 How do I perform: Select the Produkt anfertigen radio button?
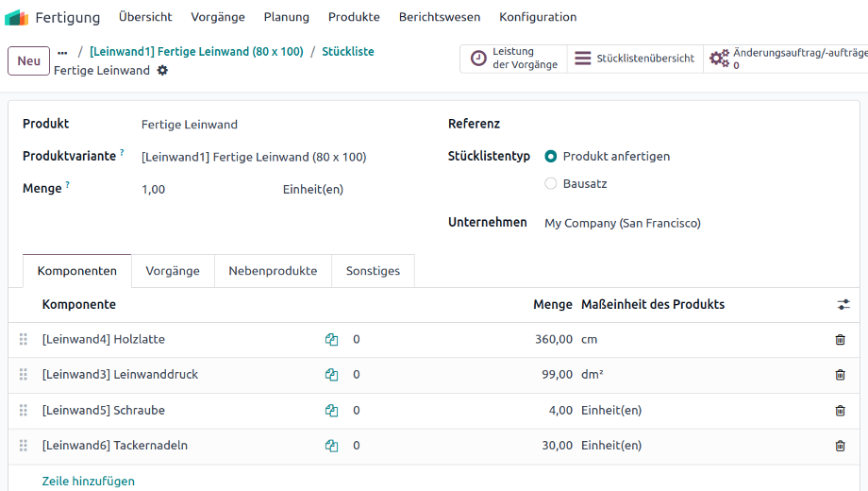click(x=550, y=157)
